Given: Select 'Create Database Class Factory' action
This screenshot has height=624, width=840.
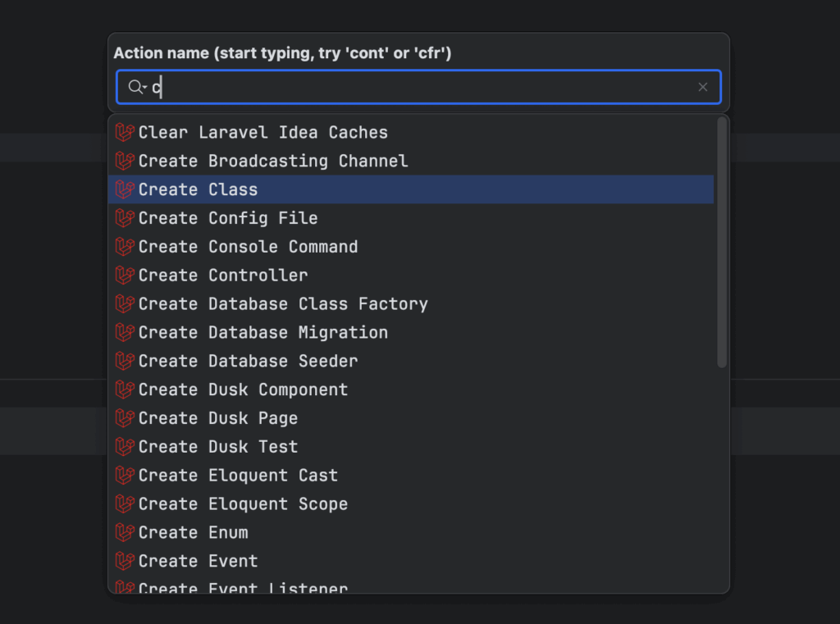Looking at the screenshot, I should tap(411, 303).
